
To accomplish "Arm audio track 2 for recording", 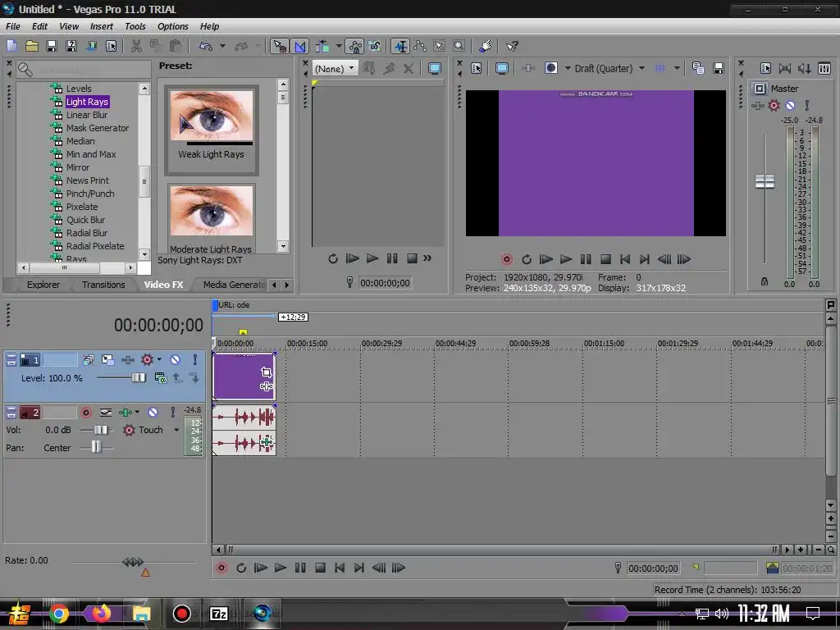I will 85,412.
